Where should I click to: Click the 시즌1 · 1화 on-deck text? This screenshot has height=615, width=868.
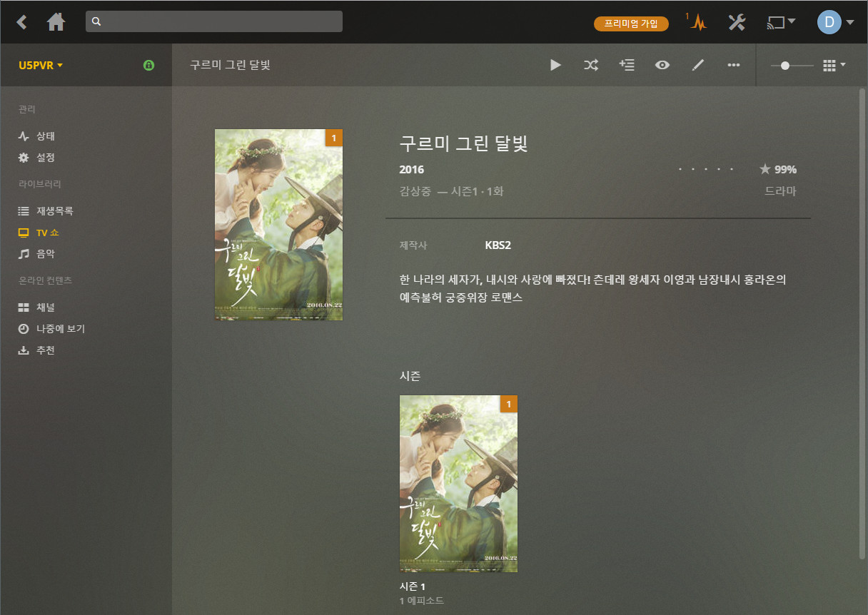(x=477, y=191)
